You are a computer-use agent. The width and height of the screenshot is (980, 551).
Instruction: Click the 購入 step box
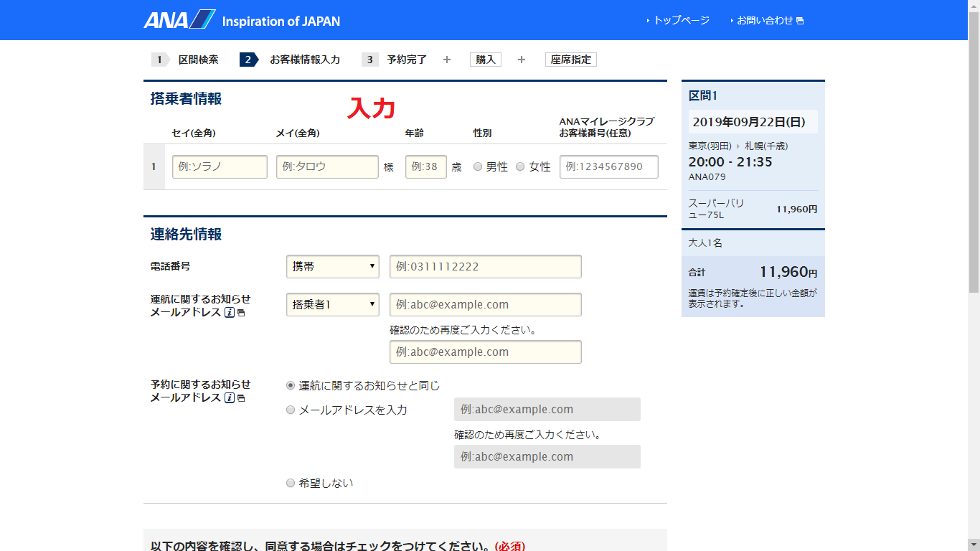click(486, 60)
